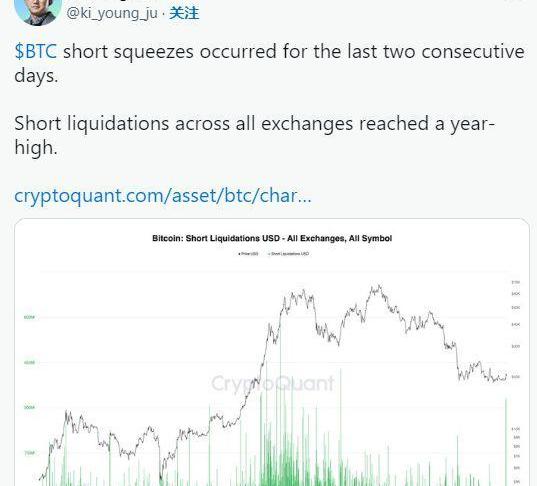Click the CryptoQuant watermark on the chart
This screenshot has width=537, height=486.
tap(273, 383)
